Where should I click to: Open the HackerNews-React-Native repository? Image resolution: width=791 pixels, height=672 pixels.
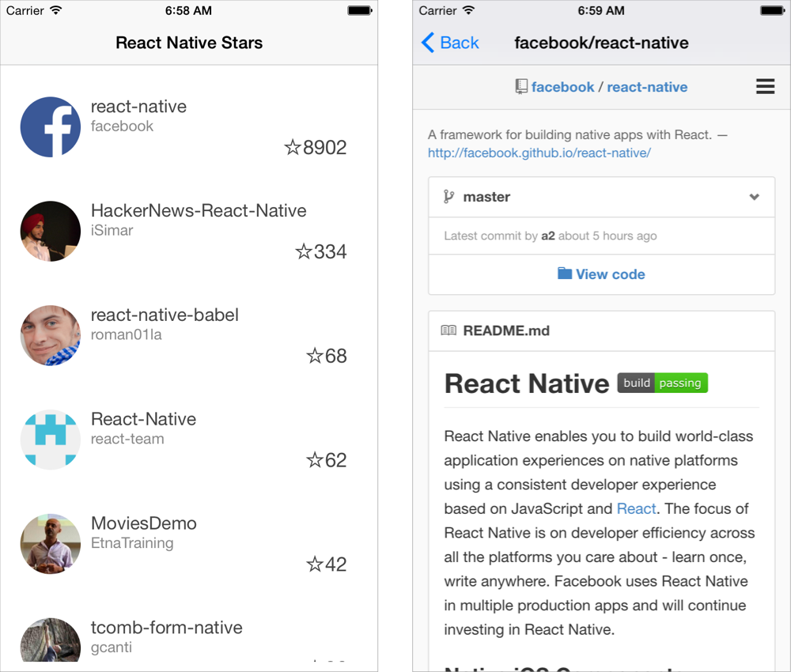click(x=199, y=210)
